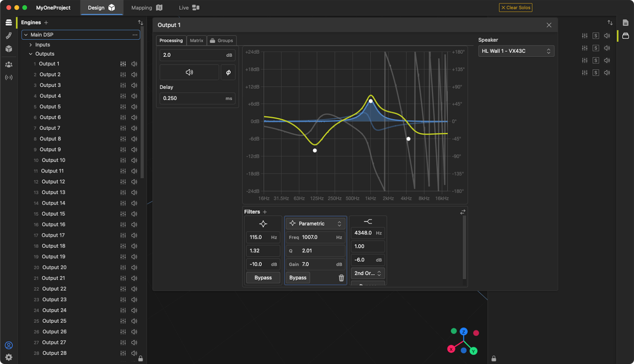Mute Output 3 via speaker icon

pyautogui.click(x=134, y=85)
